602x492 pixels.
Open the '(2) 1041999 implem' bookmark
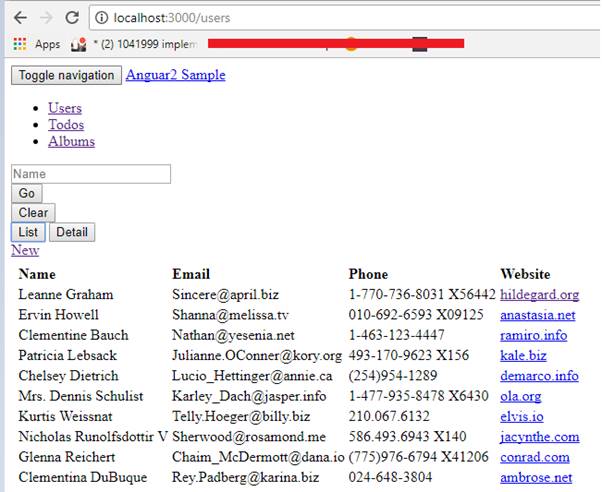tap(134, 44)
